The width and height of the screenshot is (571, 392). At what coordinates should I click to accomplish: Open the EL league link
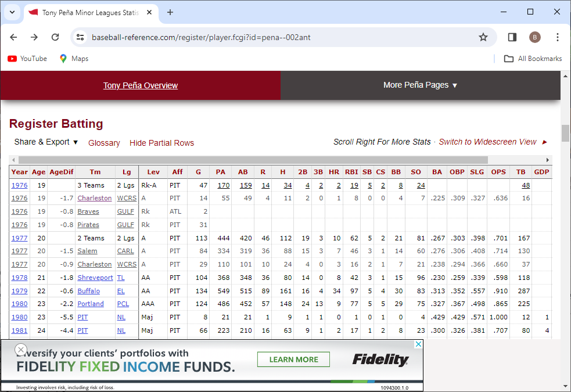pos(121,291)
